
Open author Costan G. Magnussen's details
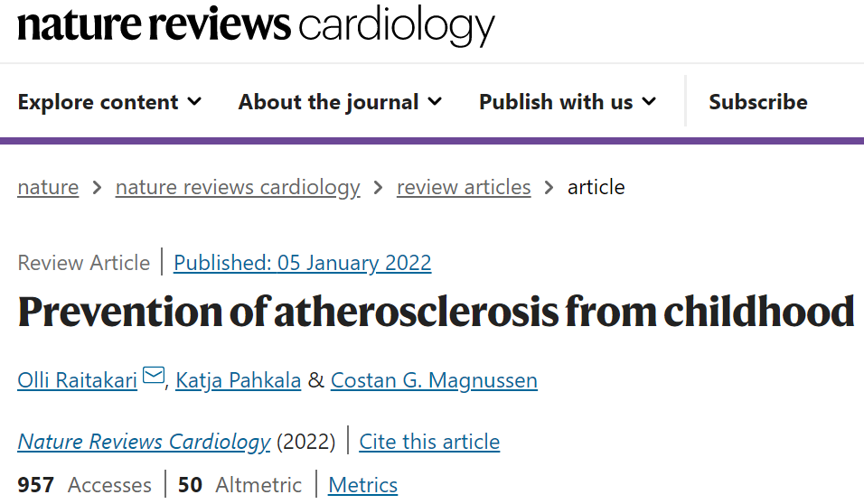point(434,380)
